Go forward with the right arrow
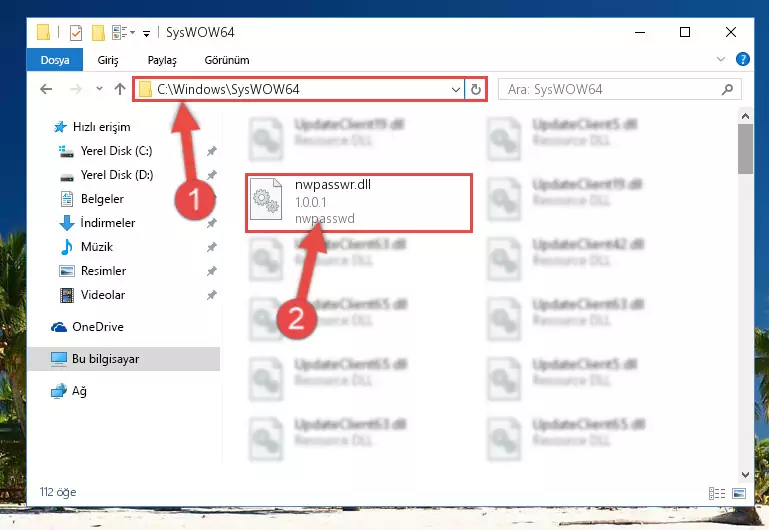This screenshot has width=769, height=530. pos(76,89)
